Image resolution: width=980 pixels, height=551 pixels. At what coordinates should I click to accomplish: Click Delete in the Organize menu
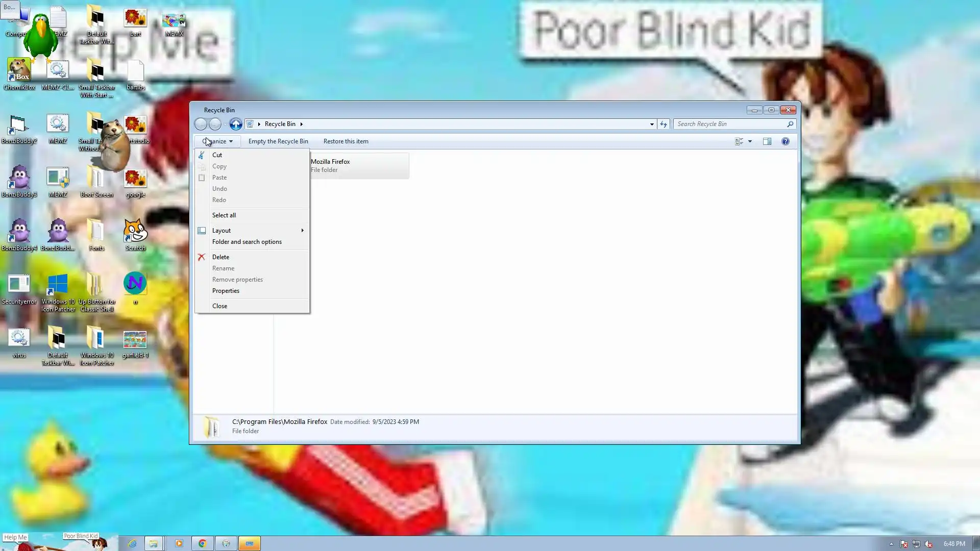pos(220,257)
